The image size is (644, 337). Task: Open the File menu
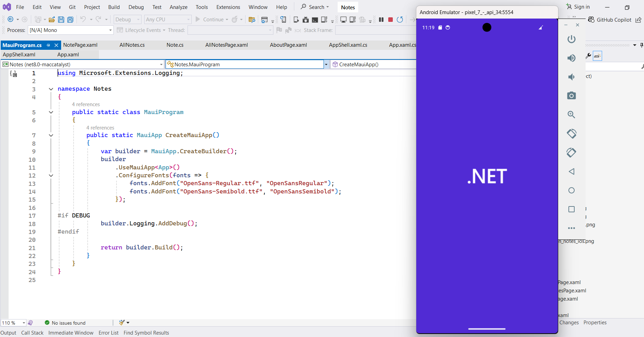point(20,7)
